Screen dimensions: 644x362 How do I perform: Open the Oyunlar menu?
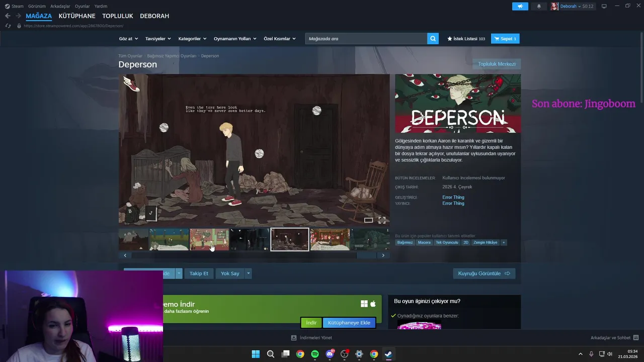(x=83, y=6)
